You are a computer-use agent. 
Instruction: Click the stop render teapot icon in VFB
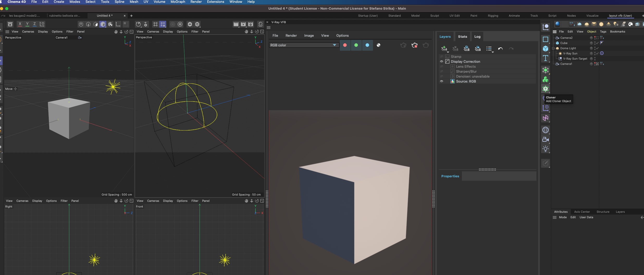click(414, 45)
